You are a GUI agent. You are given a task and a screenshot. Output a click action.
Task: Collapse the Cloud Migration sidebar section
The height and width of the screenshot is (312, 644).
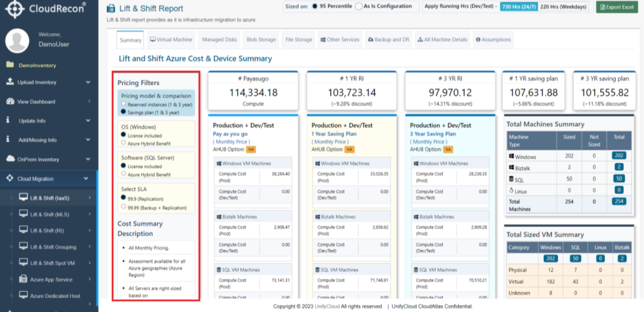(x=86, y=179)
